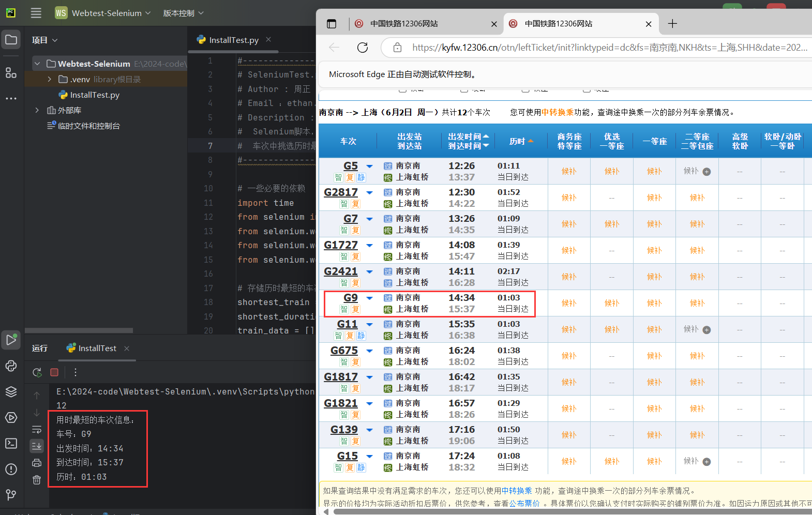
Task: Clear all console output trash icon
Action: pyautogui.click(x=37, y=480)
